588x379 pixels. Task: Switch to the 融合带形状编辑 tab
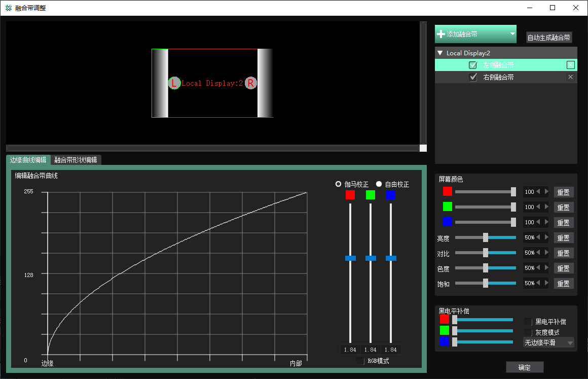pyautogui.click(x=76, y=160)
